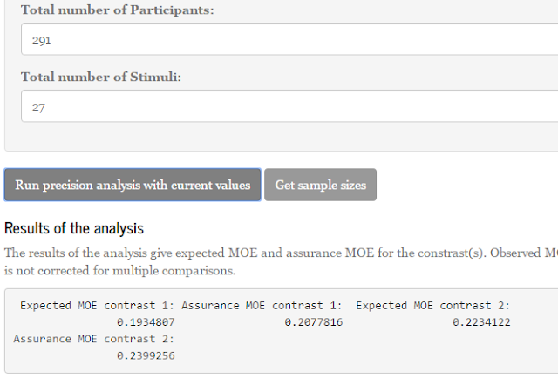This screenshot has height=392, width=558.
Task: Select the Assurance MOE contrast 2 value 0.2399256
Action: click(x=146, y=355)
